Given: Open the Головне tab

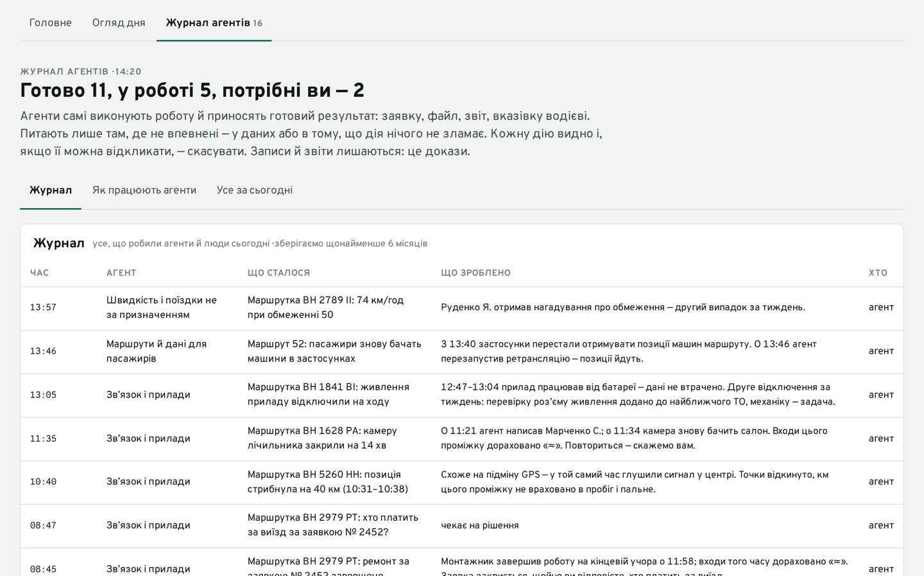Looking at the screenshot, I should point(50,22).
